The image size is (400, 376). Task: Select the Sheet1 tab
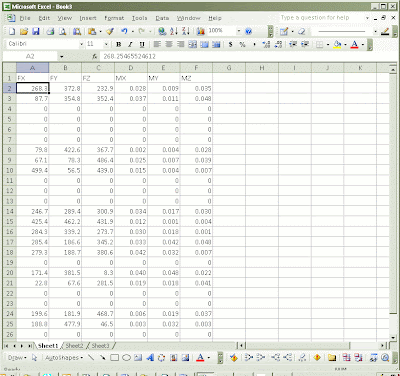(48, 346)
